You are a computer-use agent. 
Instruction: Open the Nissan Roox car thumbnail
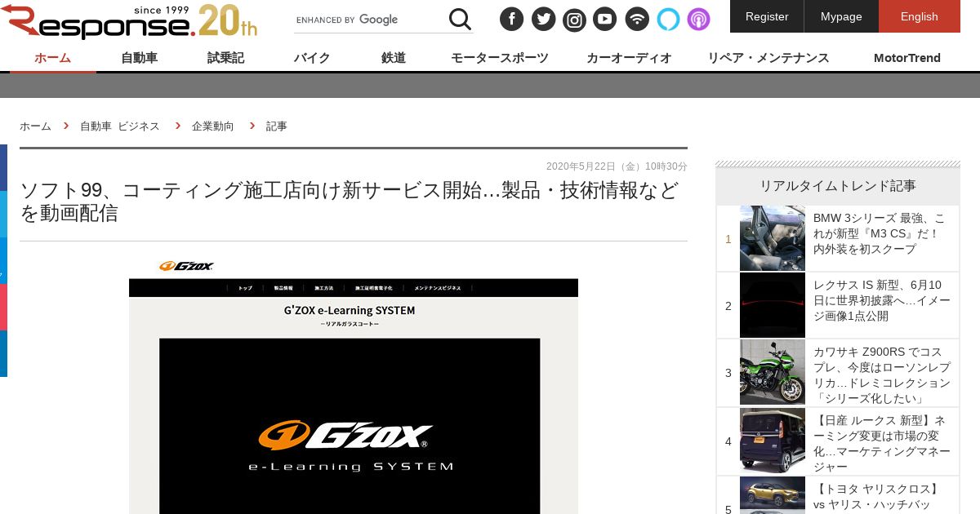point(773,441)
